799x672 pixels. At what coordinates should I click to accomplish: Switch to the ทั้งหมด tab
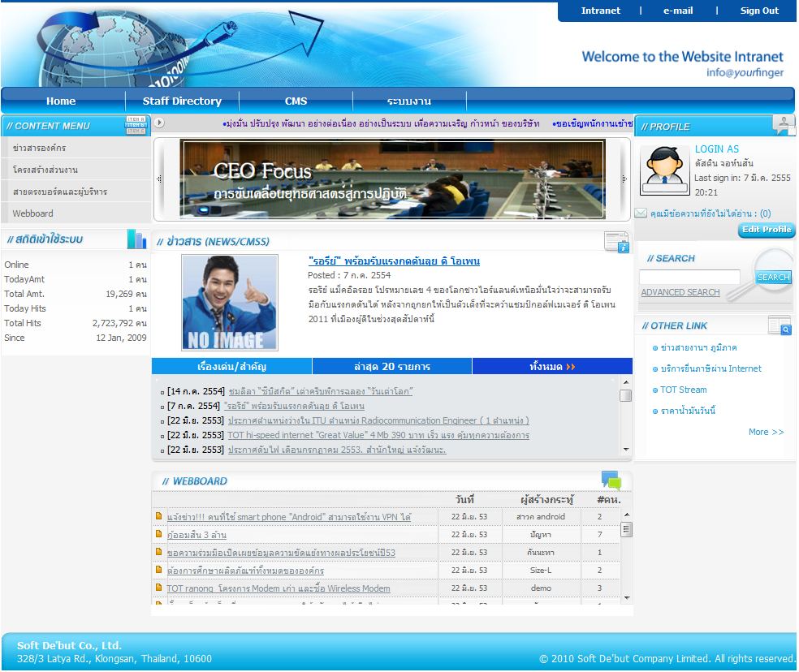[552, 366]
